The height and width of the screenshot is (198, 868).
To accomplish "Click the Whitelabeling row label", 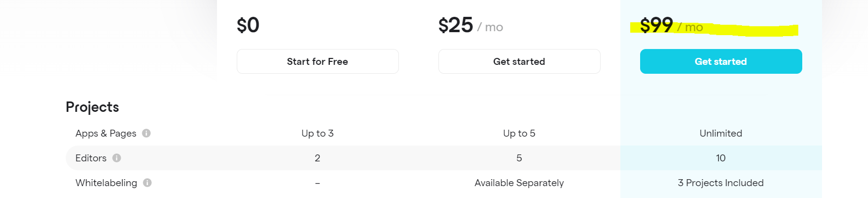I will (x=106, y=183).
